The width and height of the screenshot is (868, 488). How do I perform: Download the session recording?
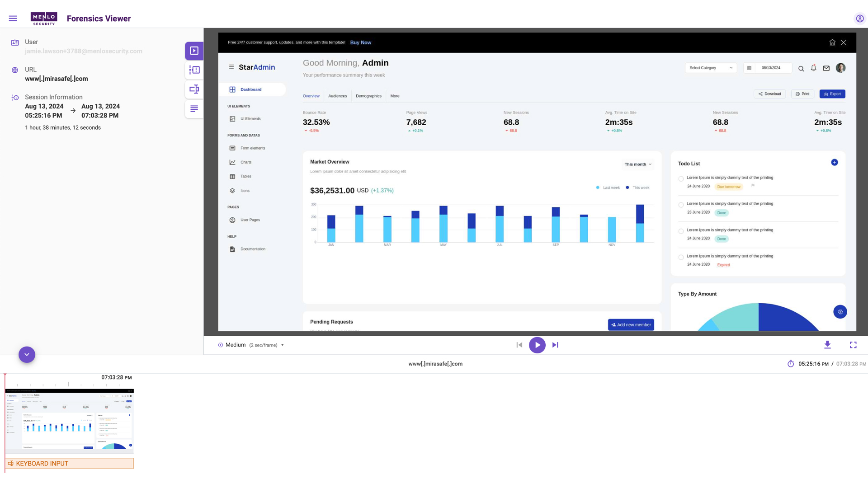(827, 345)
